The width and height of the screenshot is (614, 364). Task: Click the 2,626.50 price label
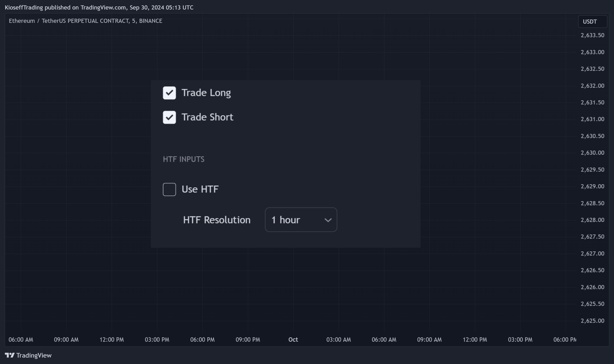pos(592,270)
